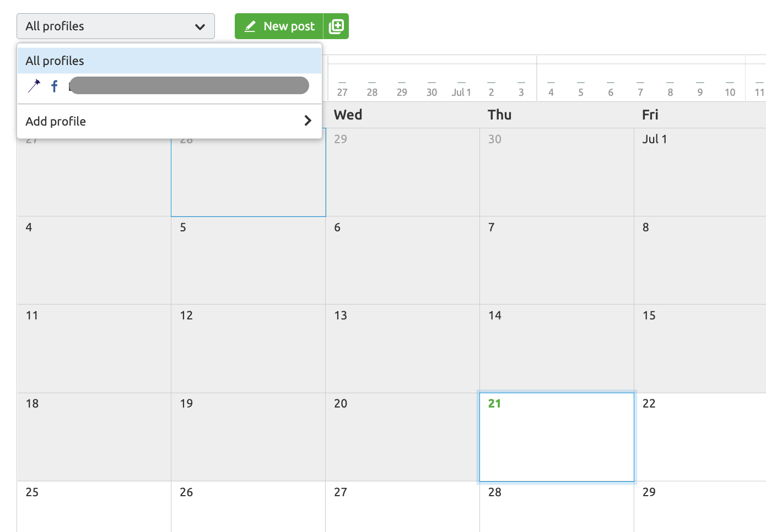This screenshot has width=766, height=532.
Task: Click day 10 in the top date strip
Action: point(730,92)
